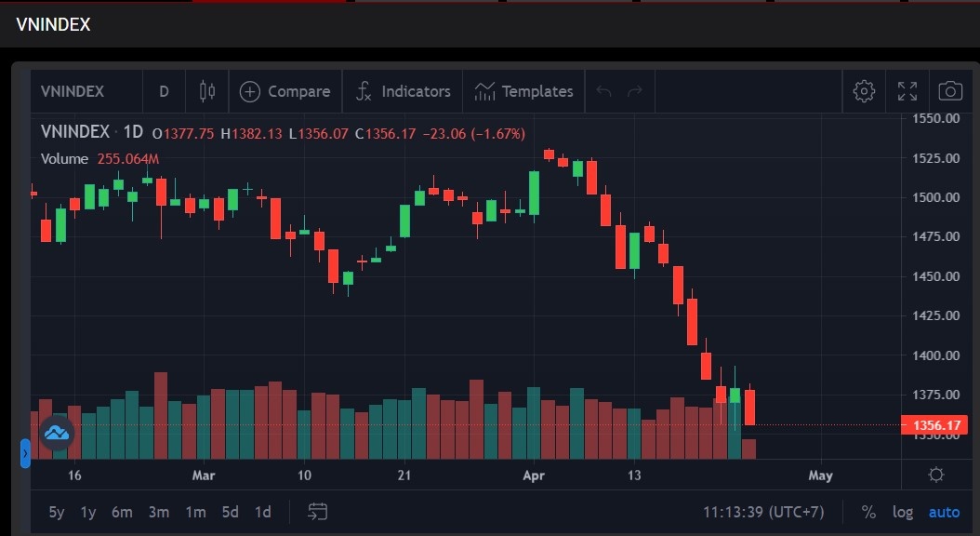Viewport: 980px width, 536px height.
Task: Open the D interval dropdown
Action: tap(164, 91)
